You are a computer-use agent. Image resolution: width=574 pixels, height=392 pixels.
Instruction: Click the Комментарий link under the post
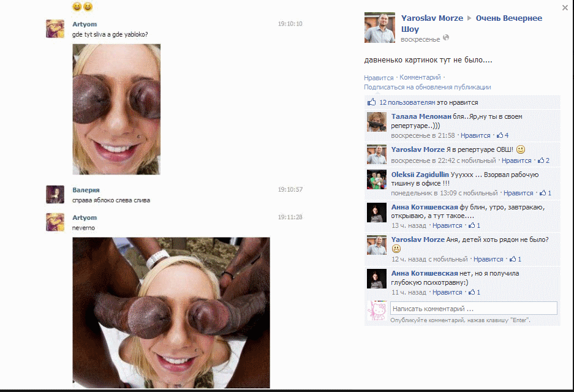pyautogui.click(x=420, y=78)
